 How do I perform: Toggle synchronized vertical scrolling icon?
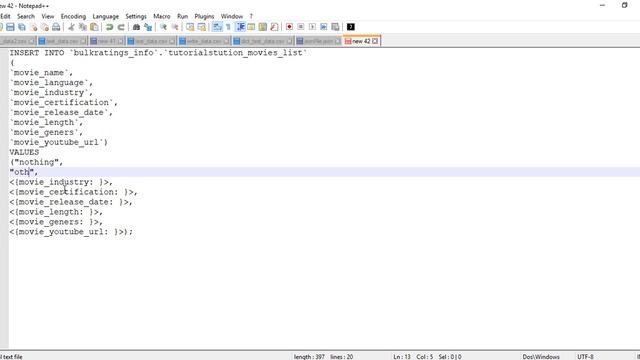click(x=190, y=27)
